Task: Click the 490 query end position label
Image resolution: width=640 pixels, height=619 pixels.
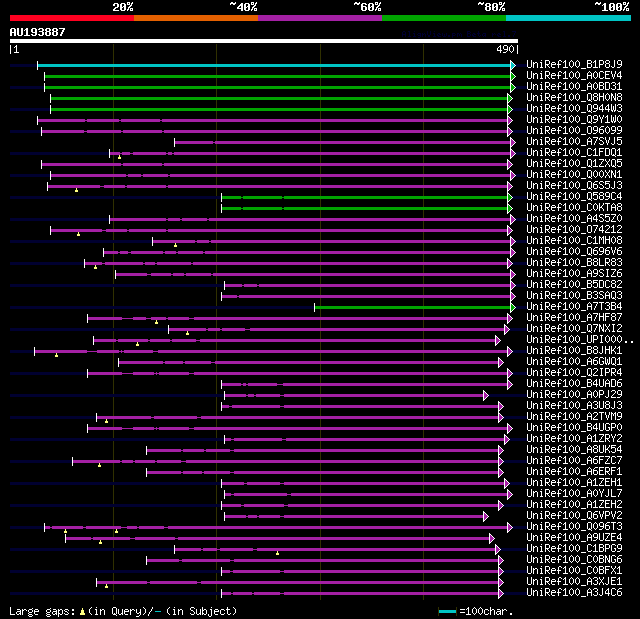Action: (x=505, y=50)
